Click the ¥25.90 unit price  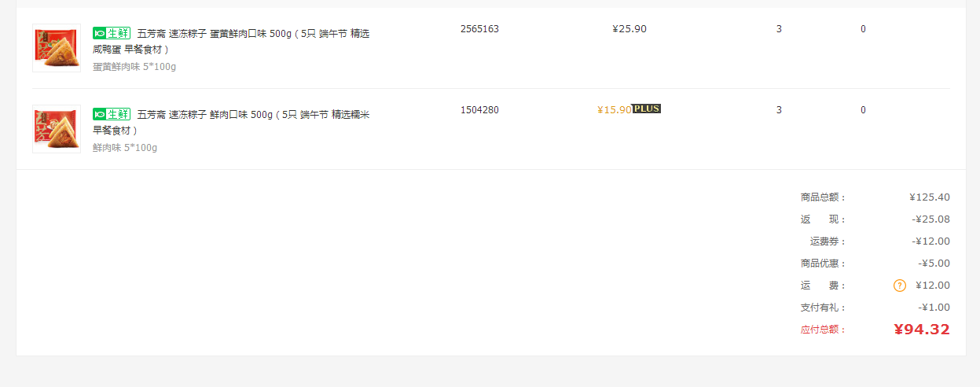point(629,29)
